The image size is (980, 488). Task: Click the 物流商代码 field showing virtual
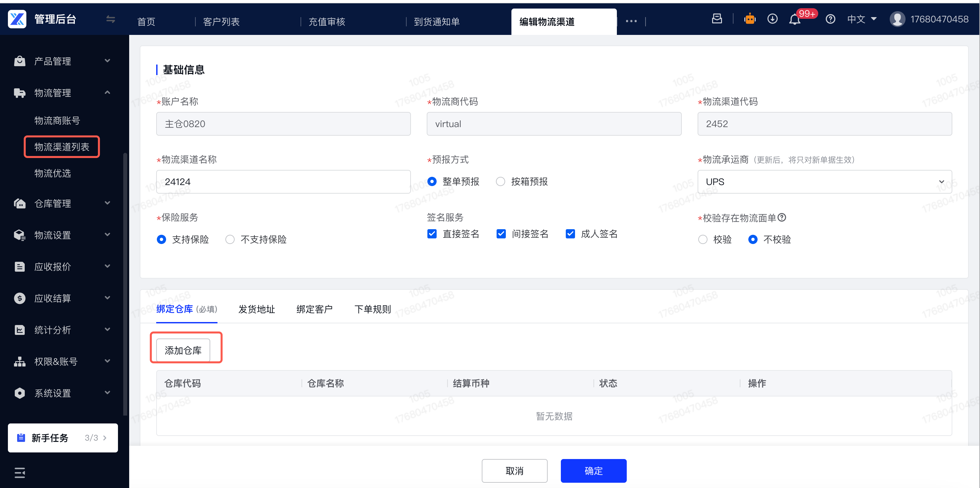tap(554, 124)
